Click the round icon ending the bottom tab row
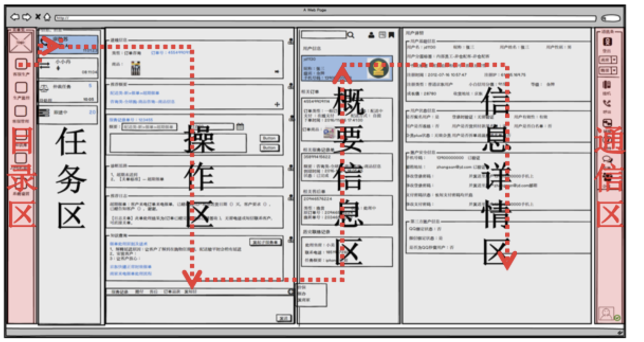The height and width of the screenshot is (342, 644). (291, 292)
